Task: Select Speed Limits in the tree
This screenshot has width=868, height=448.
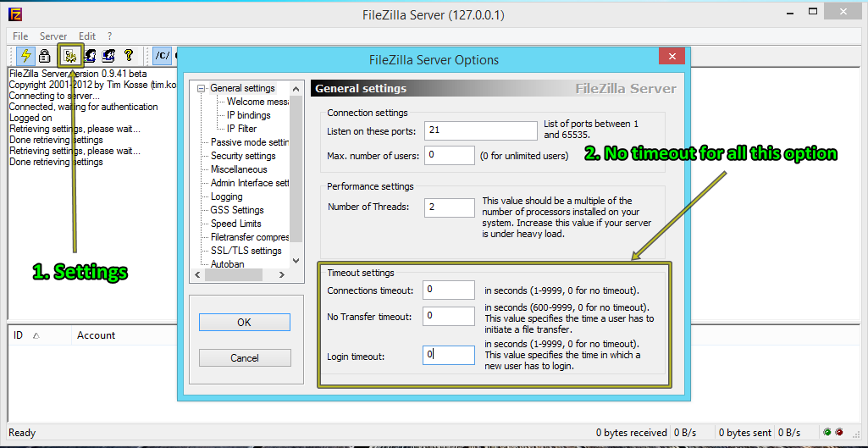Action: pyautogui.click(x=235, y=224)
